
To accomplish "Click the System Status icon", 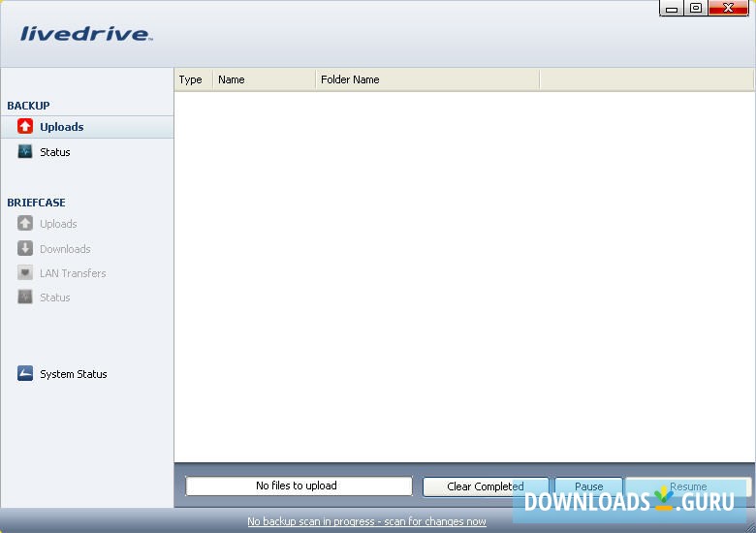I will pos(25,373).
